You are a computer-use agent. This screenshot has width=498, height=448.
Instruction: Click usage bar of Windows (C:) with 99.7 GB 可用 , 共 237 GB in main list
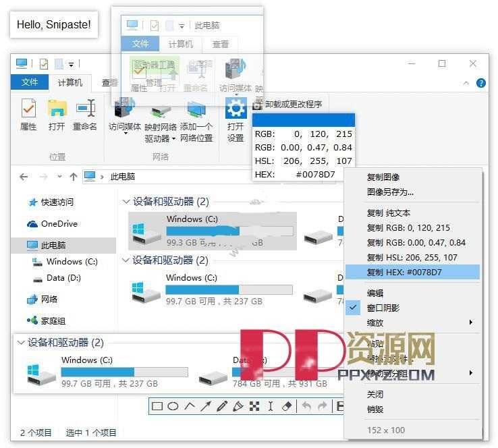tap(229, 289)
